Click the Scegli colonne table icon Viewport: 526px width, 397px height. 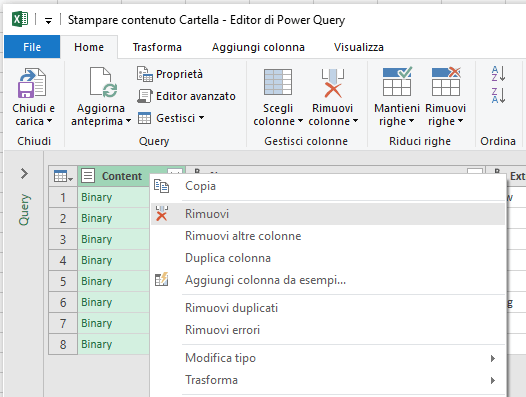coord(278,82)
